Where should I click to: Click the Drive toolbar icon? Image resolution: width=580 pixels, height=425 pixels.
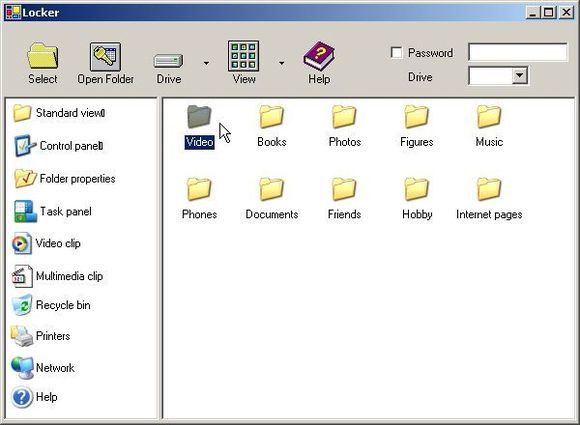pos(168,61)
